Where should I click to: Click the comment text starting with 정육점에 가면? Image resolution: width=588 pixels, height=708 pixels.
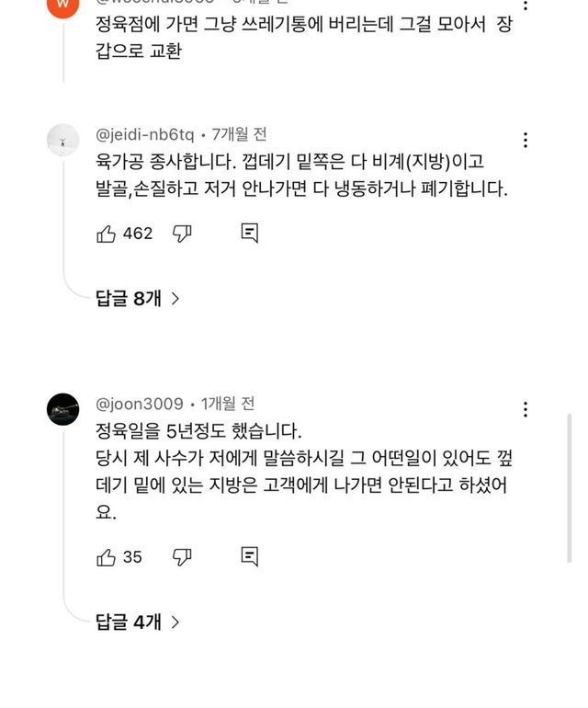point(303,38)
